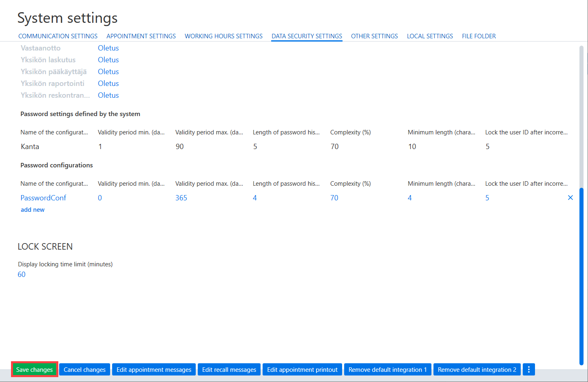The height and width of the screenshot is (382, 588).
Task: Click the Vastaanotto role label
Action: pos(41,48)
